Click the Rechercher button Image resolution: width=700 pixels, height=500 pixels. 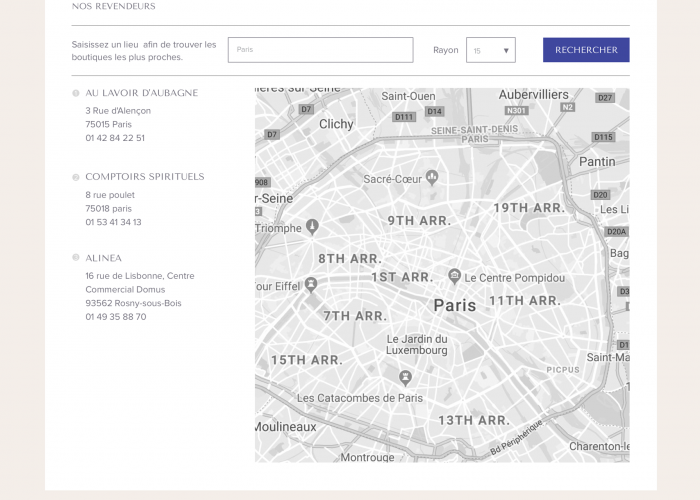(x=586, y=50)
